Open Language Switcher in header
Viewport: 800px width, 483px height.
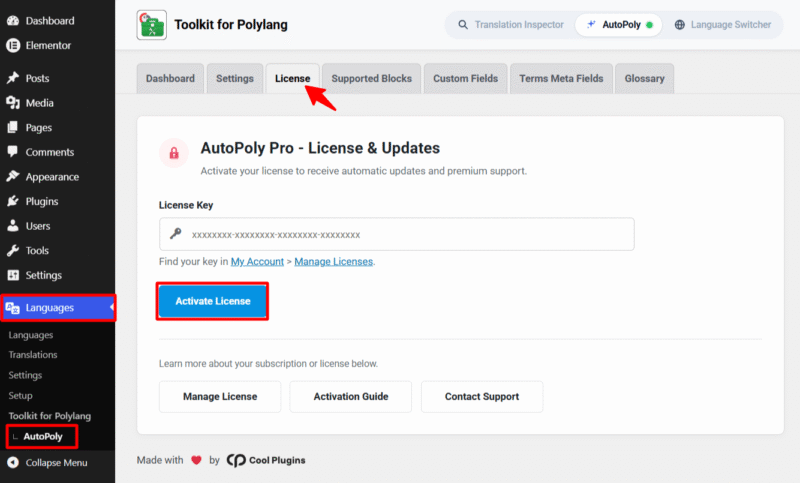tap(723, 24)
